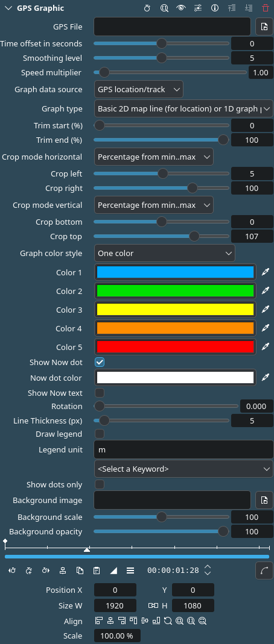274x644 pixels.
Task: Pick Color 4 with the eyedropper
Action: pyautogui.click(x=266, y=328)
